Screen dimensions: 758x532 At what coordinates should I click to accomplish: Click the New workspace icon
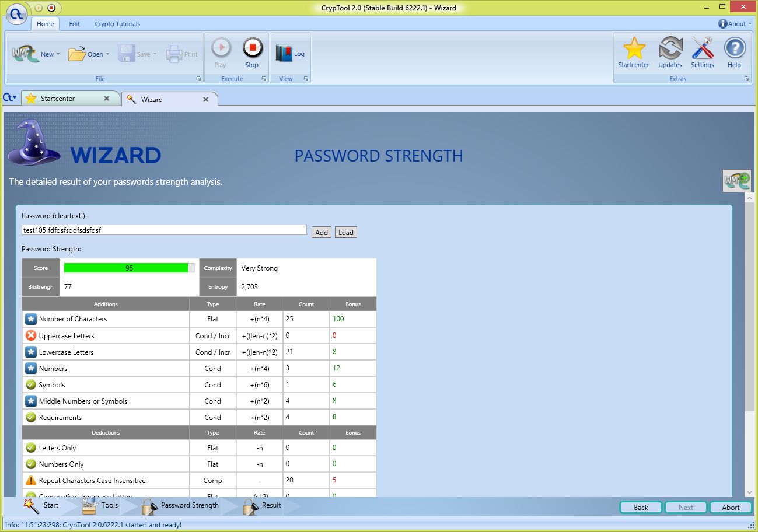25,54
